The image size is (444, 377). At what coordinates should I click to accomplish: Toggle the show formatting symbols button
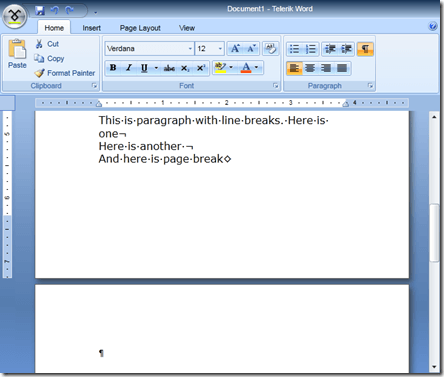[x=365, y=49]
